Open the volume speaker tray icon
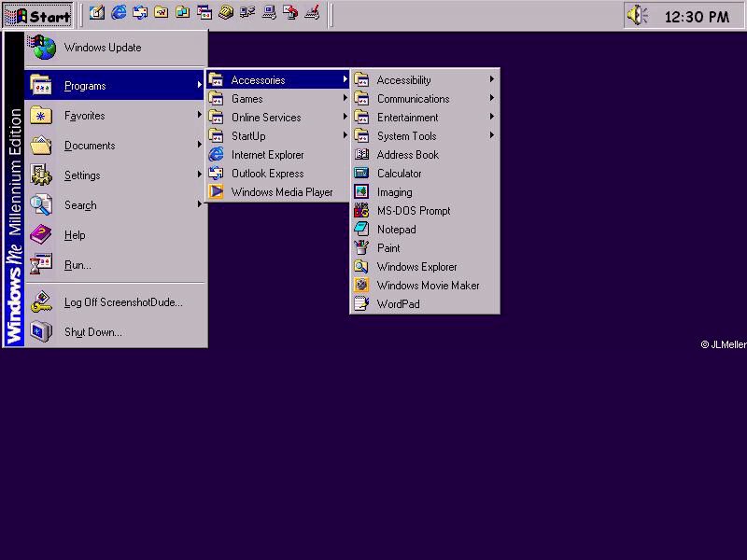747x560 pixels. [x=638, y=16]
